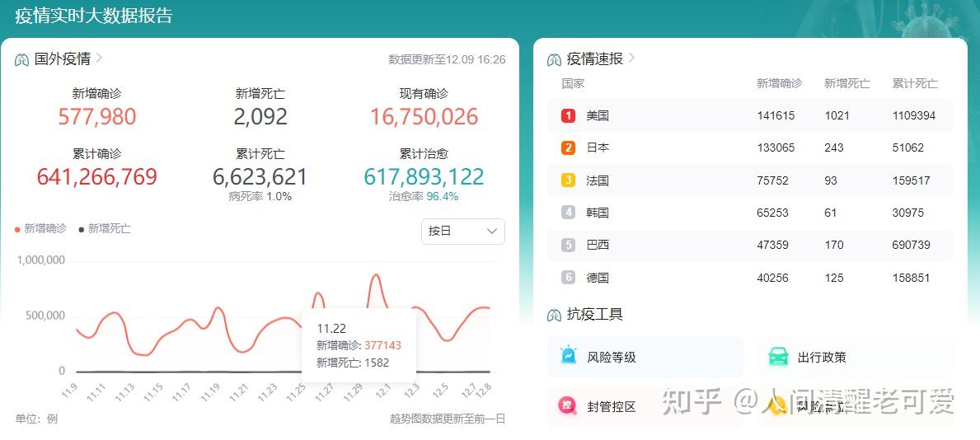
Task: Click 巴西 cumulative deaths 690739
Action: tap(912, 245)
